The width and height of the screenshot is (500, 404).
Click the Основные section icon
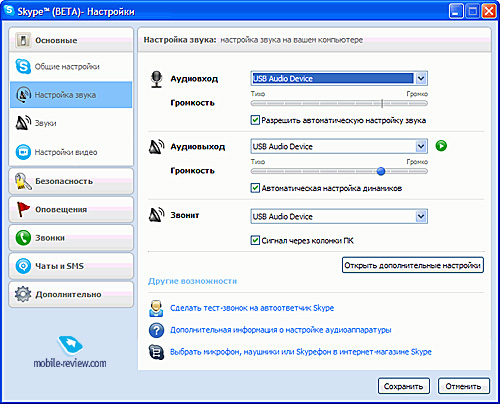click(x=23, y=40)
